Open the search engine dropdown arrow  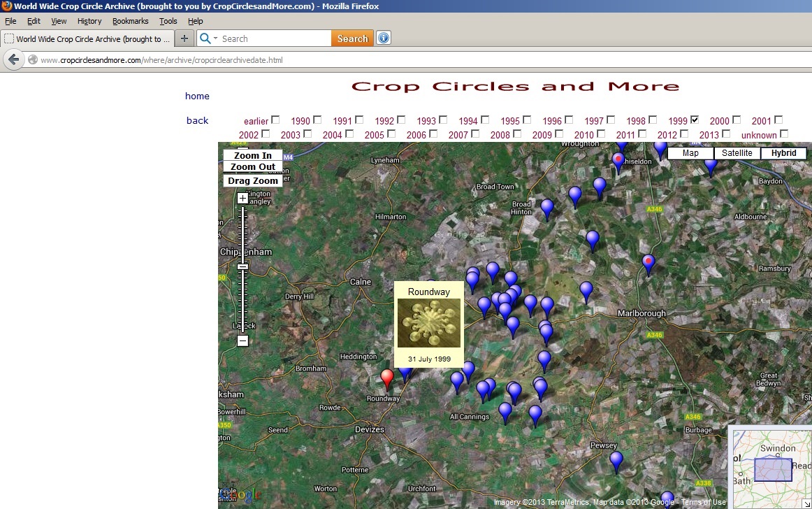[x=215, y=38]
